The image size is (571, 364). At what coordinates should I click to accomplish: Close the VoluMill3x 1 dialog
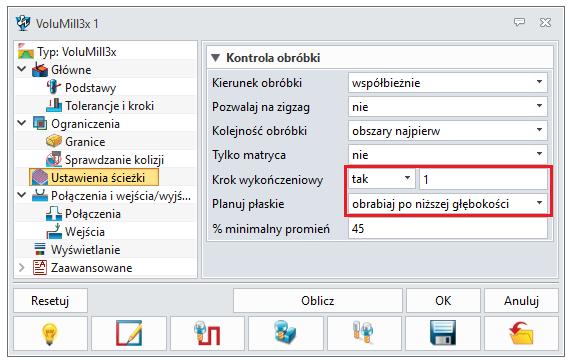pos(545,23)
